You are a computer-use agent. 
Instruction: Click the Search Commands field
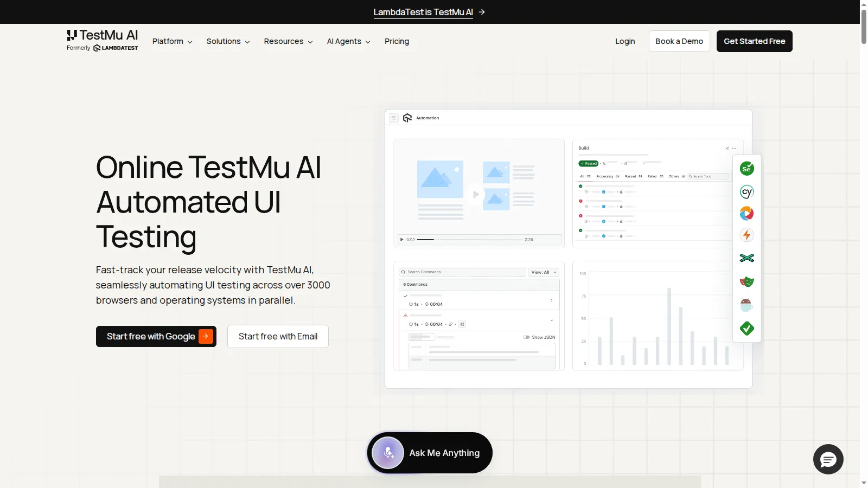point(463,272)
